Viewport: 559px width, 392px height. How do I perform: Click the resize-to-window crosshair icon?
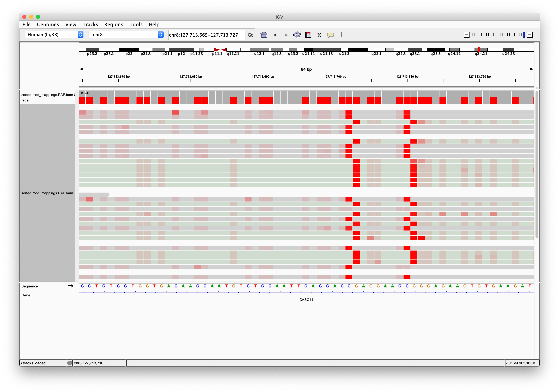click(x=319, y=35)
